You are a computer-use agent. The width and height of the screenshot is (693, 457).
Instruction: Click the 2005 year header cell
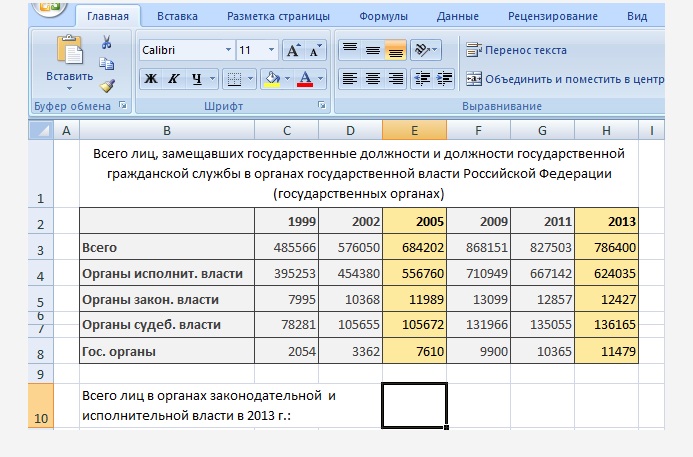(414, 221)
